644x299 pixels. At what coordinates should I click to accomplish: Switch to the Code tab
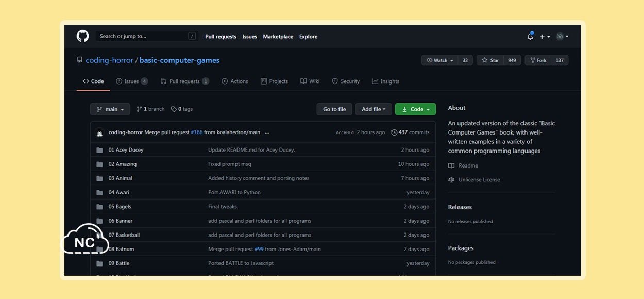[x=93, y=81]
